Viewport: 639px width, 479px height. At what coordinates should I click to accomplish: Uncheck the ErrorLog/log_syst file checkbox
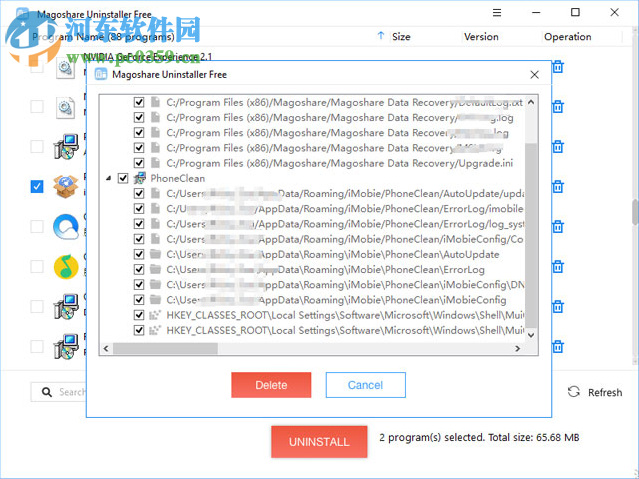pos(139,224)
